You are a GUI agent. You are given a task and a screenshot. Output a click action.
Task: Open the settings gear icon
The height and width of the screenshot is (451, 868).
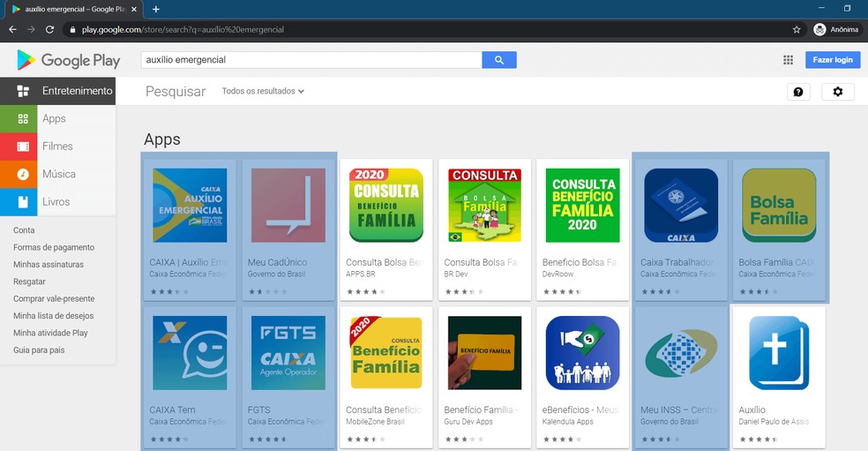837,92
